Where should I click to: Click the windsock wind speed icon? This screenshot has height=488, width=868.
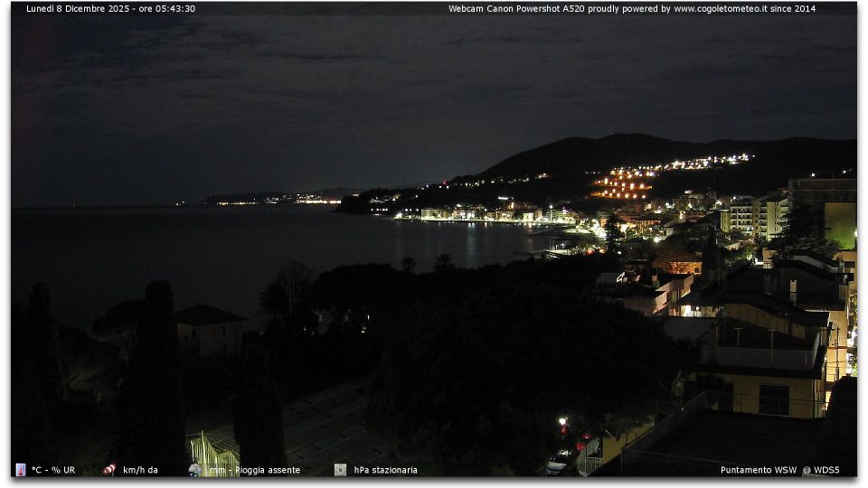[109, 470]
